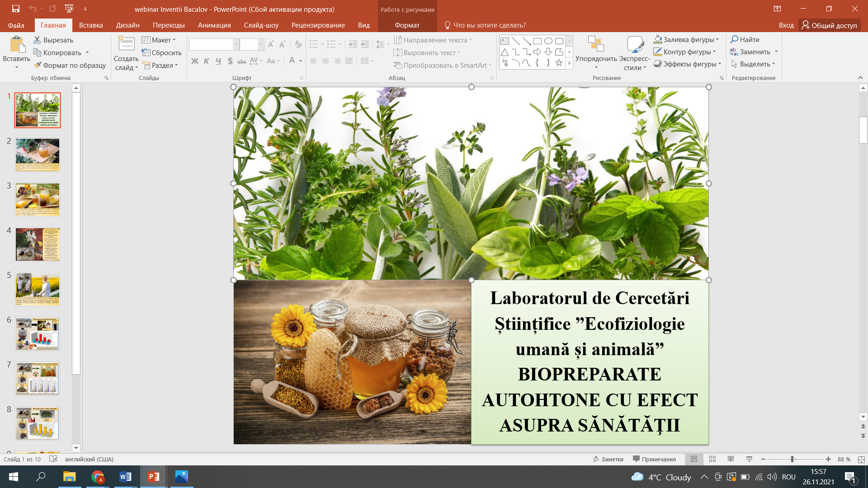The width and height of the screenshot is (868, 488).
Task: Open the Дизайн (Design) tab
Action: tap(127, 25)
